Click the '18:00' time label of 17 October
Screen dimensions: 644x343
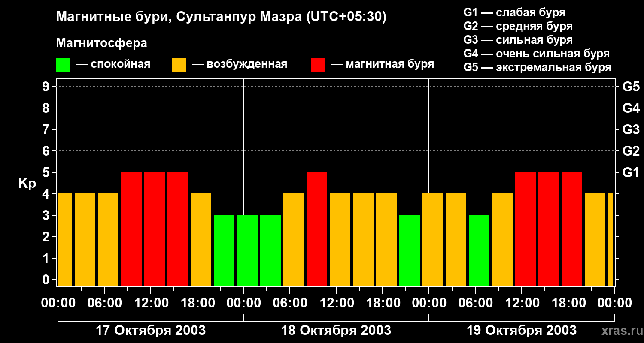click(197, 303)
